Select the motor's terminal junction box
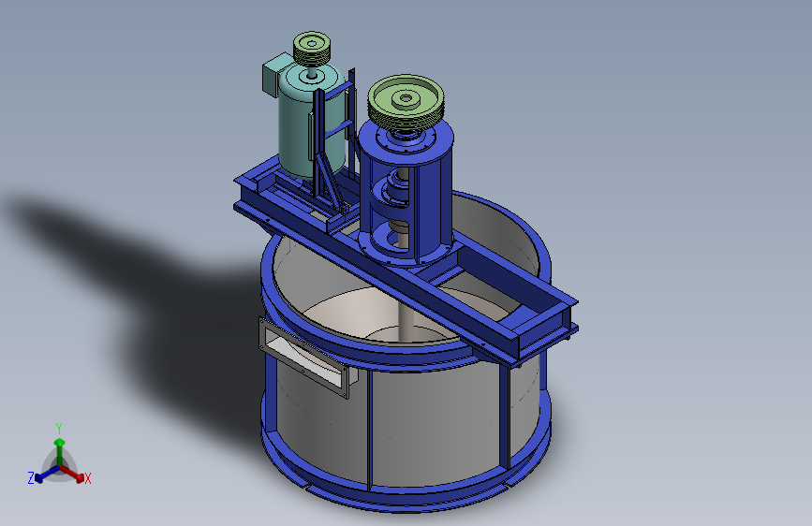 [274, 74]
